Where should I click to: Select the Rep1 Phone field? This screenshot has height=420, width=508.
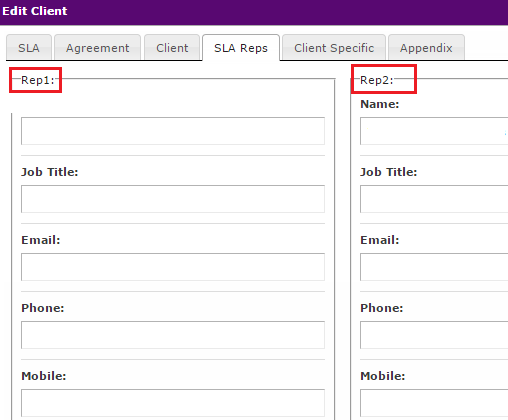point(173,335)
